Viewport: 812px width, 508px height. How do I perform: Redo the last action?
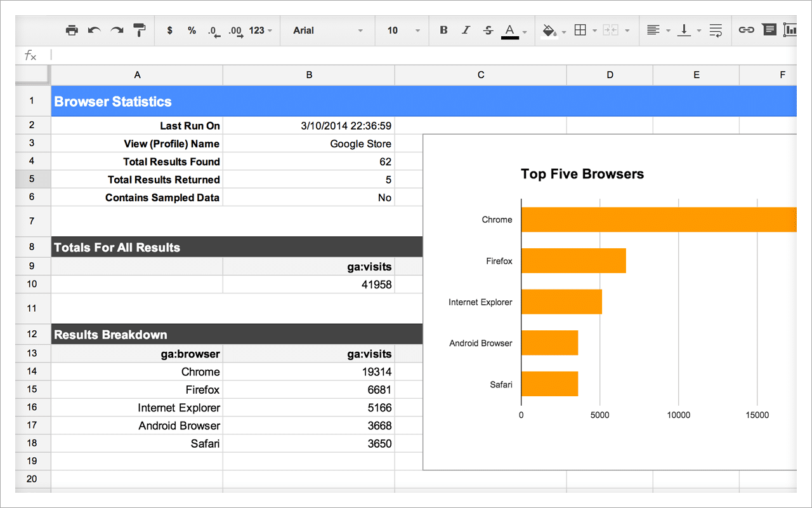117,30
